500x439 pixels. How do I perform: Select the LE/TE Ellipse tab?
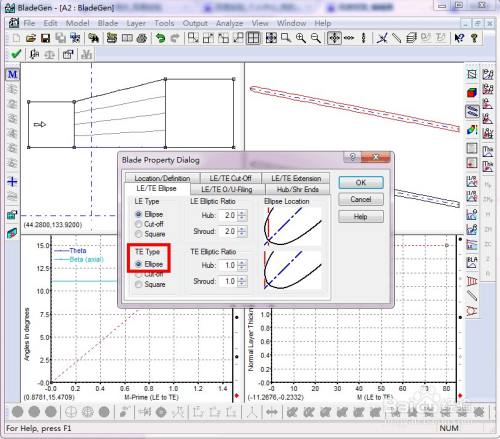(x=156, y=188)
